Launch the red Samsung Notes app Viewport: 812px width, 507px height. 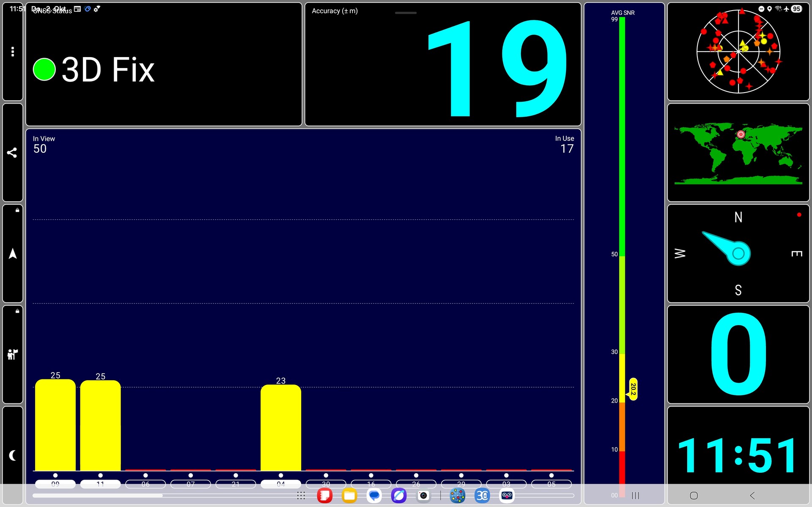[325, 496]
